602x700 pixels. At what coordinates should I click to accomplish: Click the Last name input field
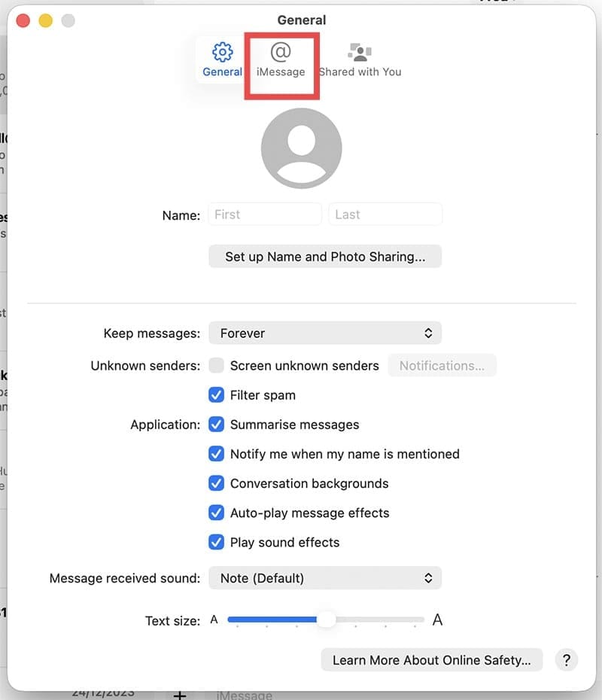[385, 214]
